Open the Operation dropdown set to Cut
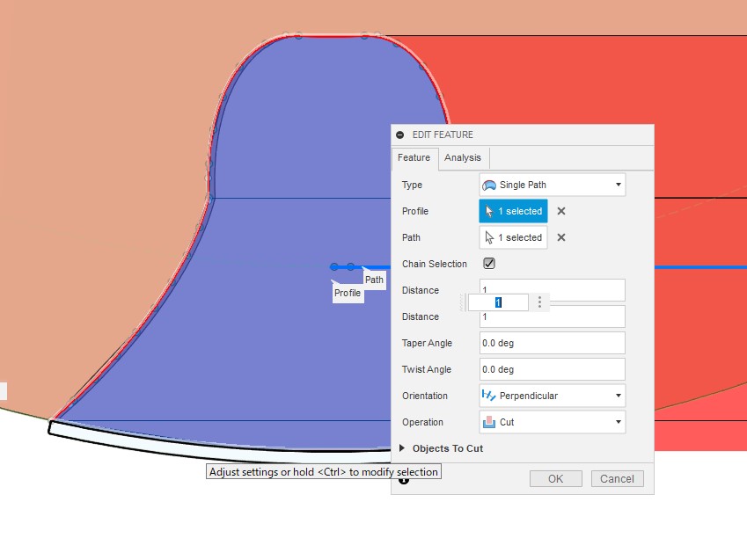Viewport: 747px width, 560px height. pyautogui.click(x=552, y=422)
